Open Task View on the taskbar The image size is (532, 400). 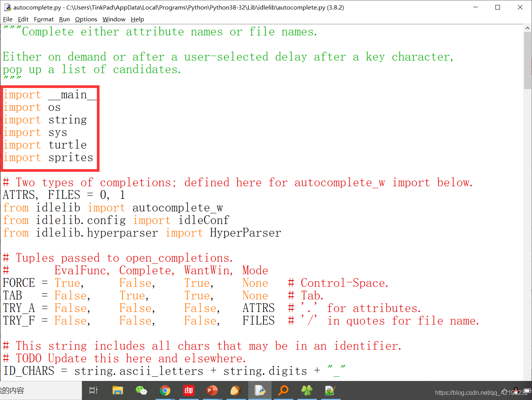[x=93, y=390]
